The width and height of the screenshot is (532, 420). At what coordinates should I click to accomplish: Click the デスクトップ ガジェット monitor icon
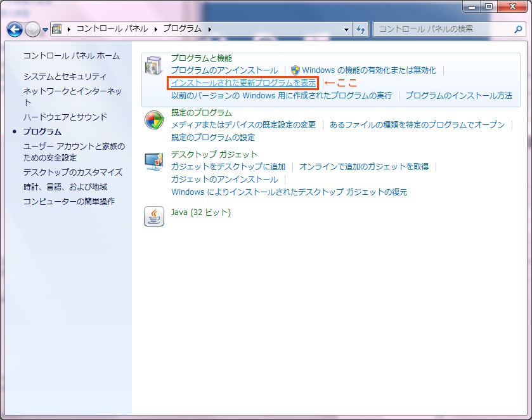(154, 162)
